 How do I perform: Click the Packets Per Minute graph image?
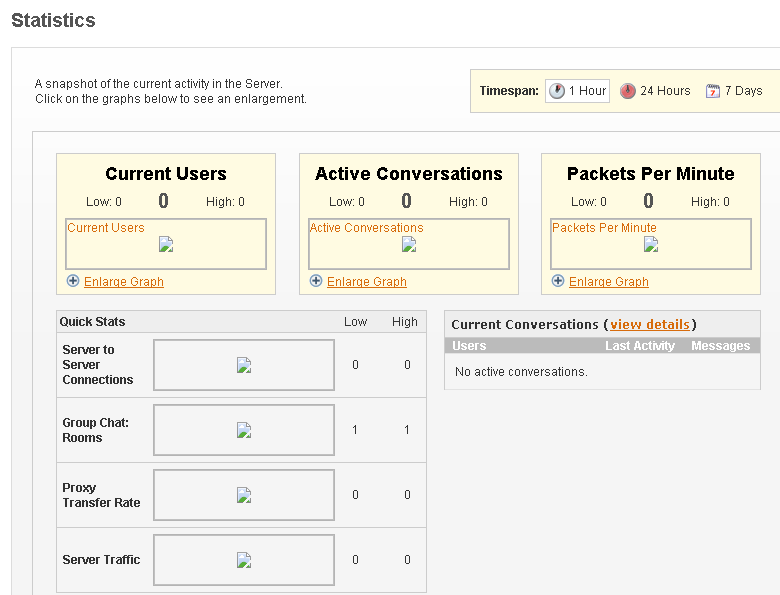[651, 244]
